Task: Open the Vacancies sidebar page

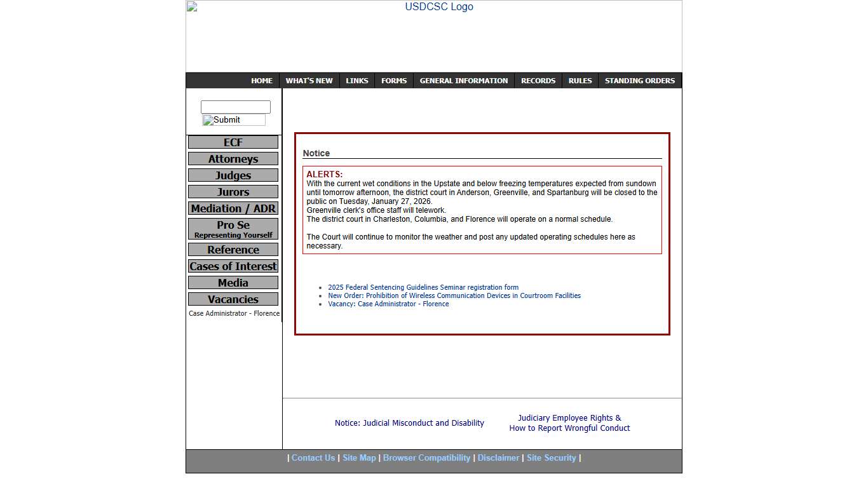Action: (x=233, y=299)
